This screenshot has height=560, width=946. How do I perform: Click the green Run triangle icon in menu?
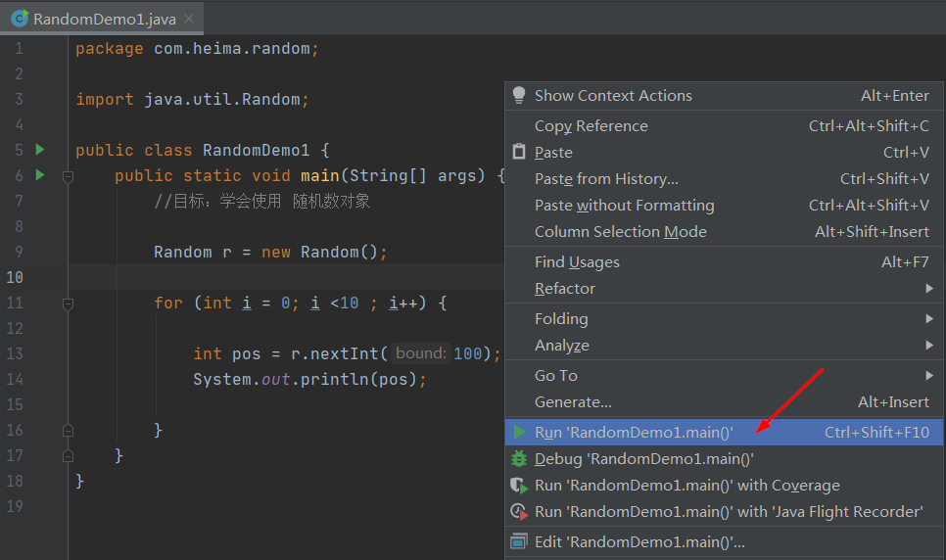click(519, 432)
